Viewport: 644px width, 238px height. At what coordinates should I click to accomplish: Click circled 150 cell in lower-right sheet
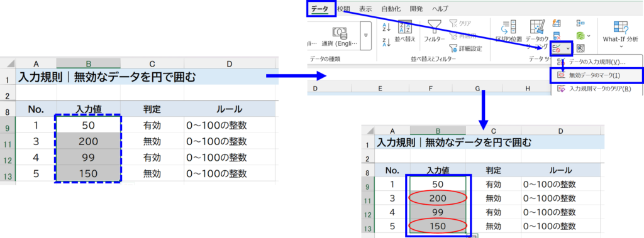point(438,225)
